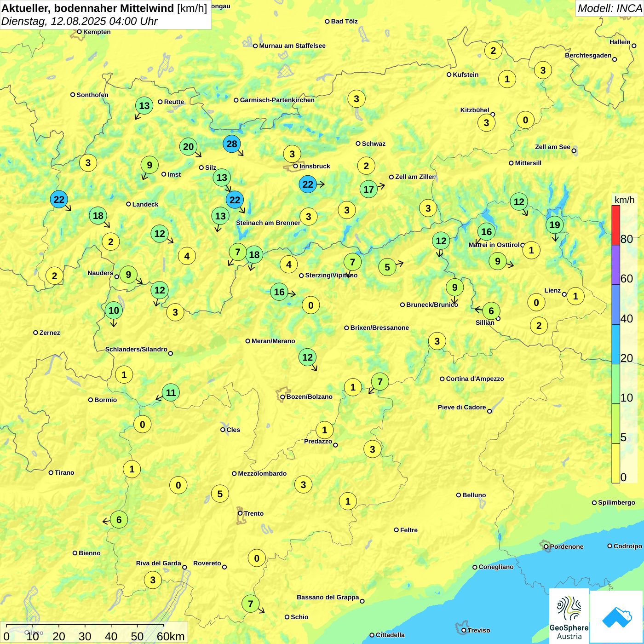Select the blue 40–60 km/h legend band
644x644 pixels.
click(x=616, y=305)
